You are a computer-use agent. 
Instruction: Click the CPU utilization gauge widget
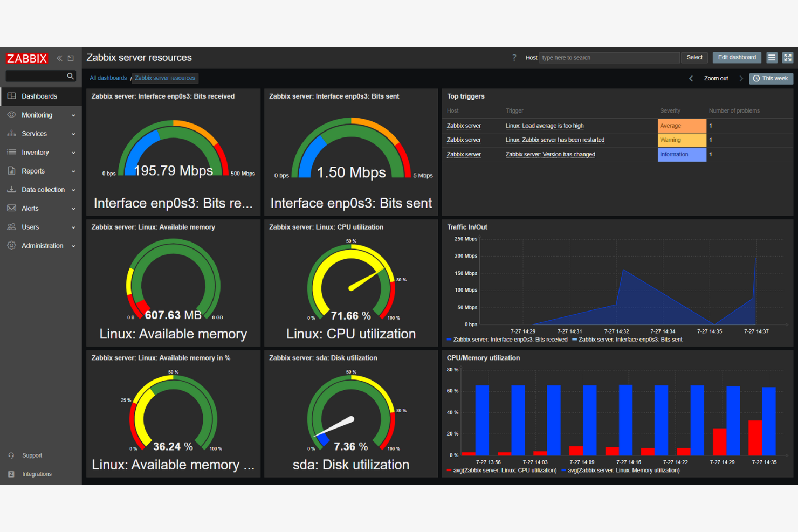[x=351, y=283]
